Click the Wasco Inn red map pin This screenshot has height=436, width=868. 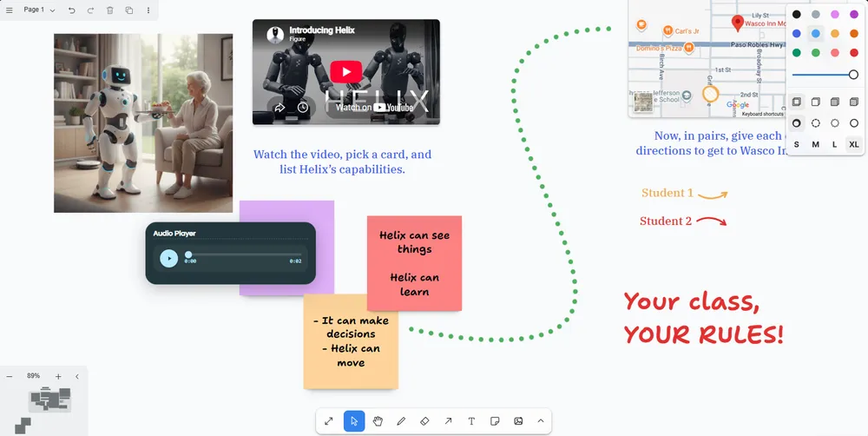pos(737,23)
